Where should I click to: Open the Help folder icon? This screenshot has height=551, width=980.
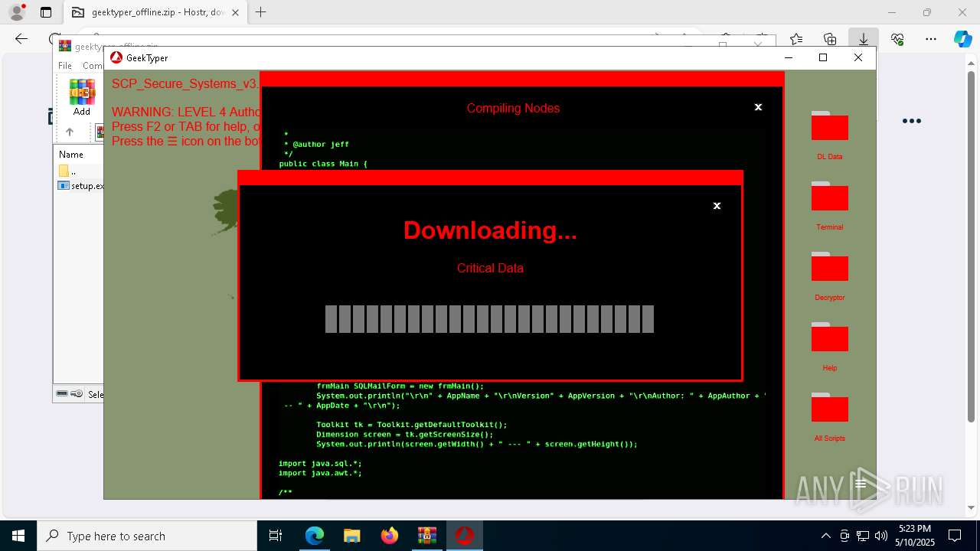(x=829, y=337)
